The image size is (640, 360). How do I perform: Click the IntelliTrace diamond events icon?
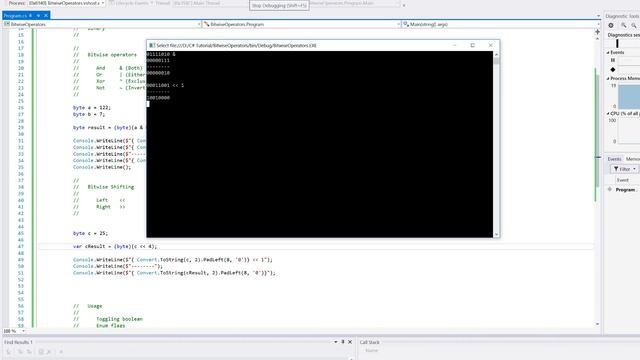613,70
